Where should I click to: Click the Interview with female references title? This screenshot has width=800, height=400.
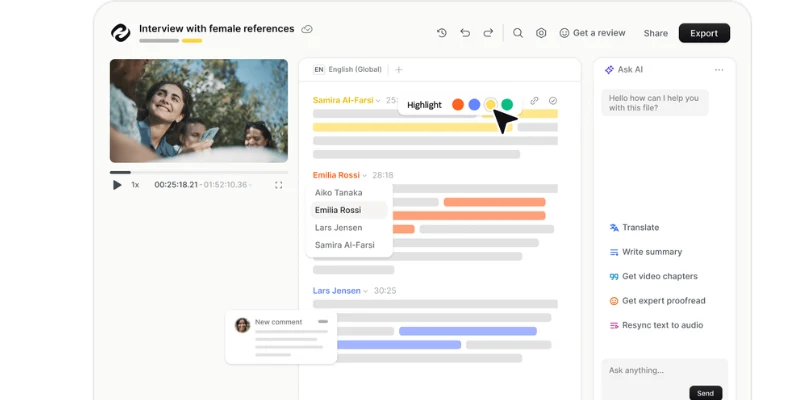point(217,29)
